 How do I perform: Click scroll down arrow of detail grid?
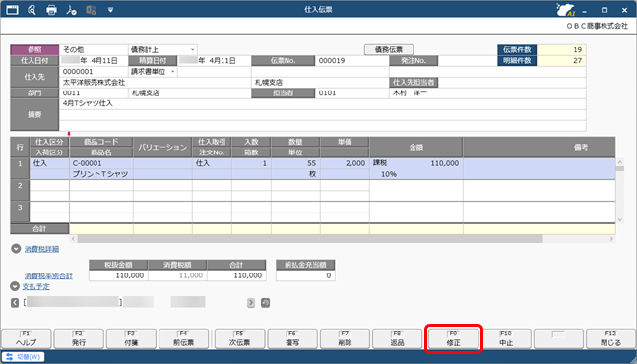620,220
